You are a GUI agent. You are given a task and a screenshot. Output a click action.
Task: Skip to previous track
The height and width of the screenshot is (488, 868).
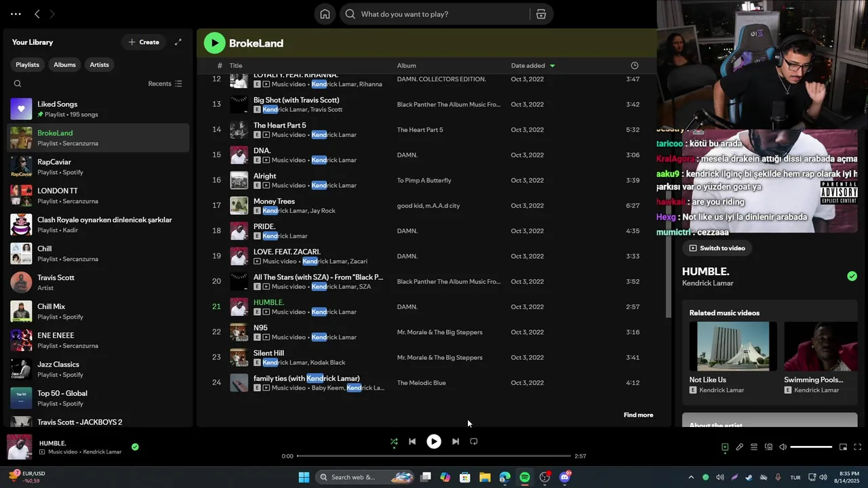click(x=412, y=441)
